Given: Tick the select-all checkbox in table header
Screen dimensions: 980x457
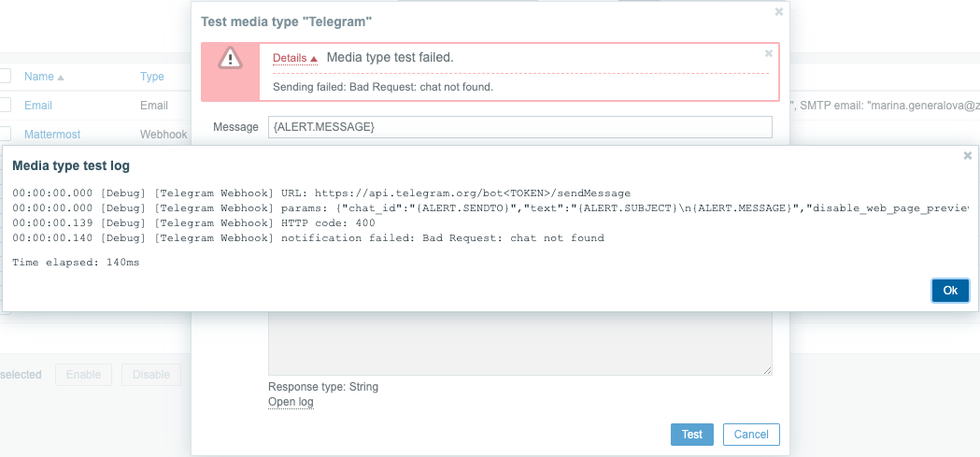Looking at the screenshot, I should point(4,76).
